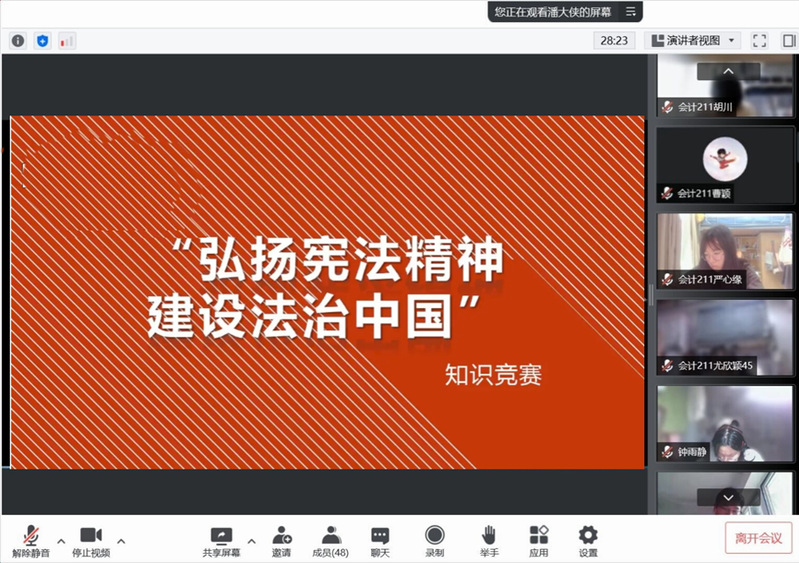This screenshot has height=563, width=799.
Task: Click the invite (邀请) icon
Action: point(282,539)
